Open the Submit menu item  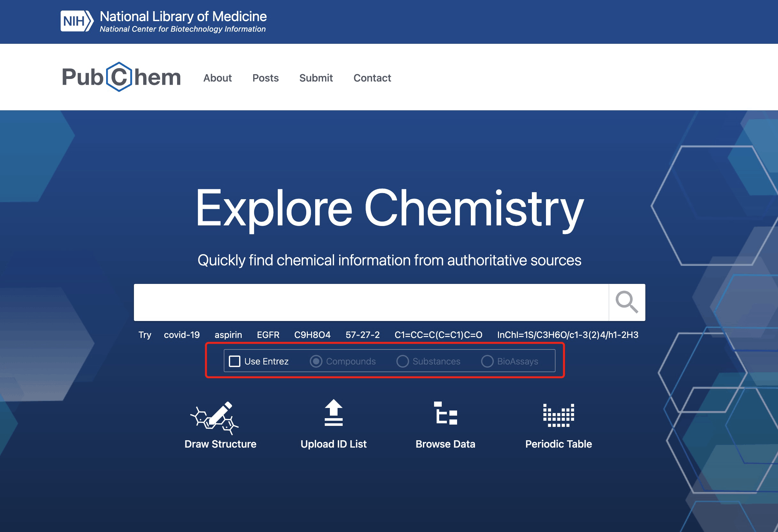click(316, 78)
